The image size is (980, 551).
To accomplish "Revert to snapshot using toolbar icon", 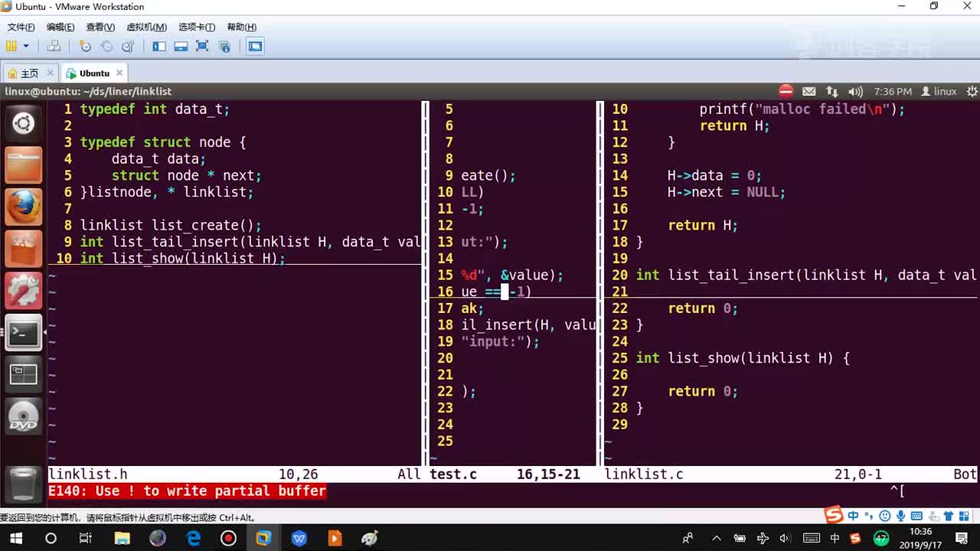I will click(x=106, y=46).
